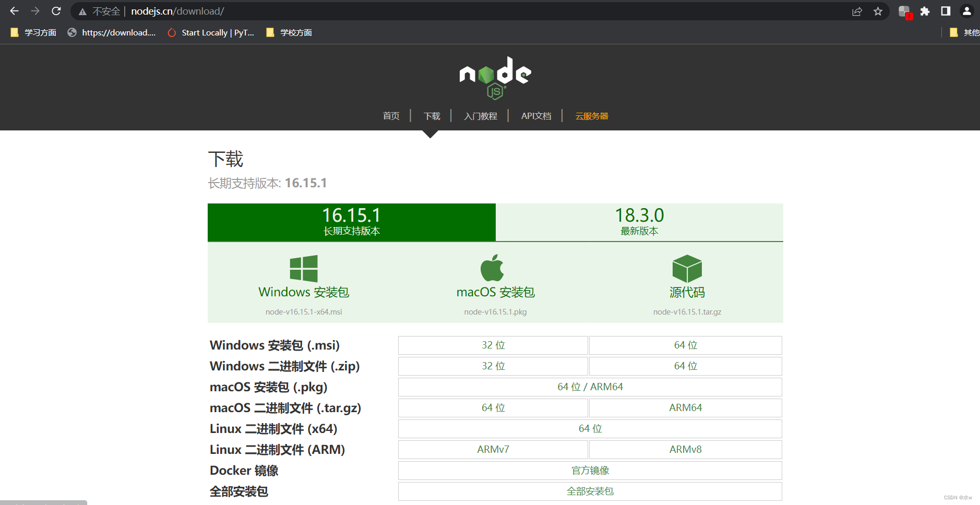Viewport: 980px width, 505px height.
Task: Open the 其他 bookmarks folder
Action: [964, 32]
